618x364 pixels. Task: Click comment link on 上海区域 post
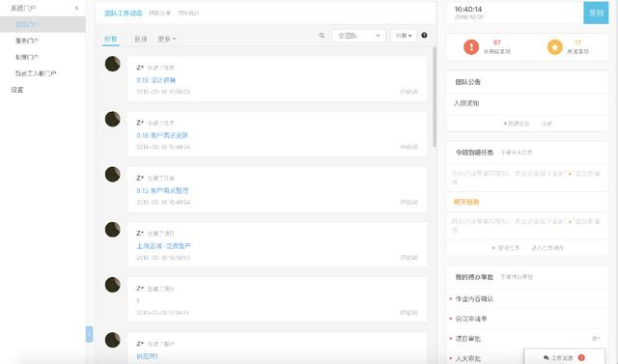click(x=408, y=257)
